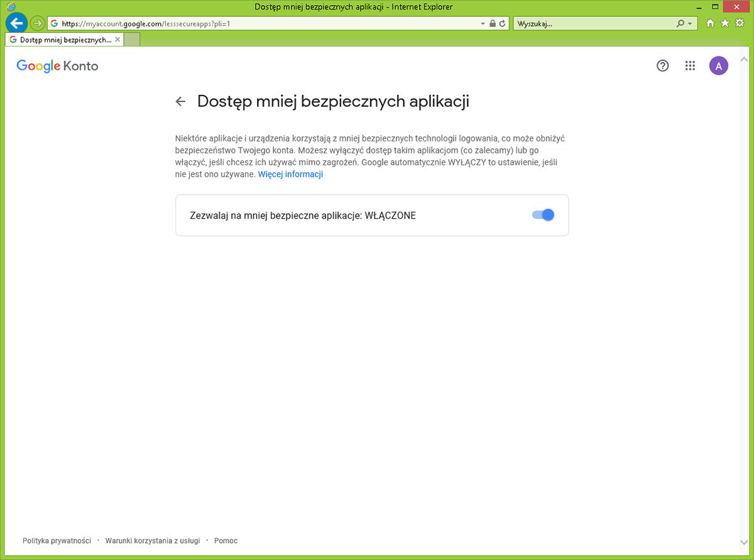Click the purple account avatar 'A'
Screen dimensions: 754x560
[x=718, y=65]
